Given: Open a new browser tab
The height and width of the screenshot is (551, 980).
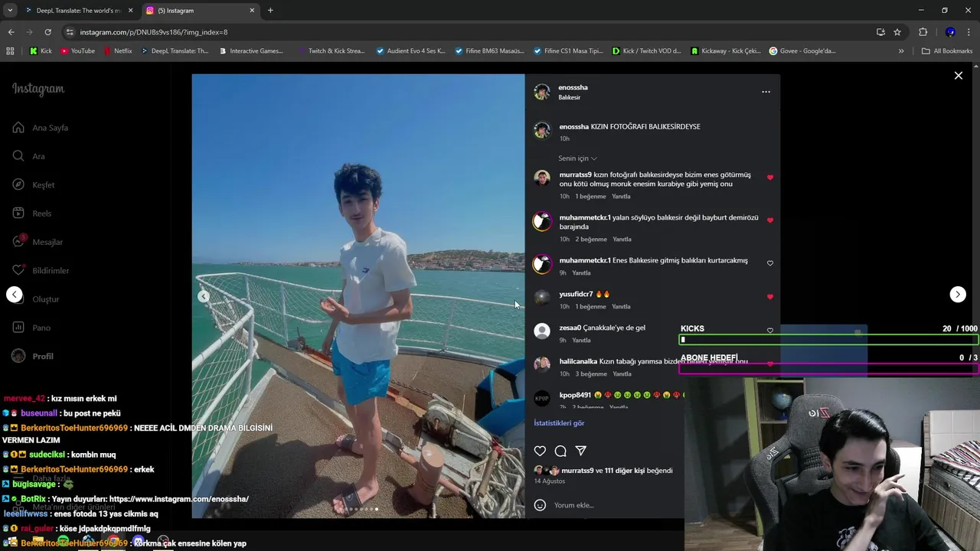Looking at the screenshot, I should tap(270, 11).
